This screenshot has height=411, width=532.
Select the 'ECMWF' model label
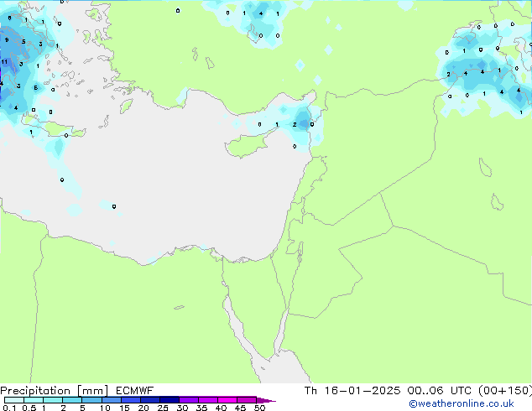135,391
